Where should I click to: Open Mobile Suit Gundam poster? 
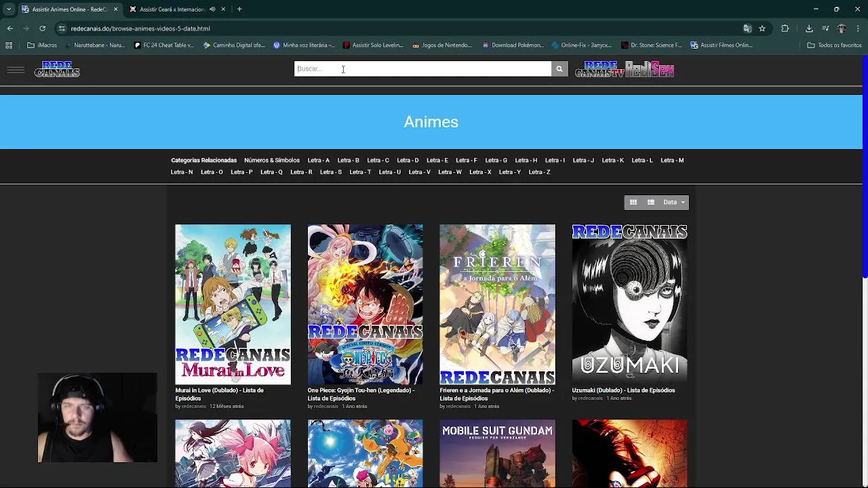point(497,453)
